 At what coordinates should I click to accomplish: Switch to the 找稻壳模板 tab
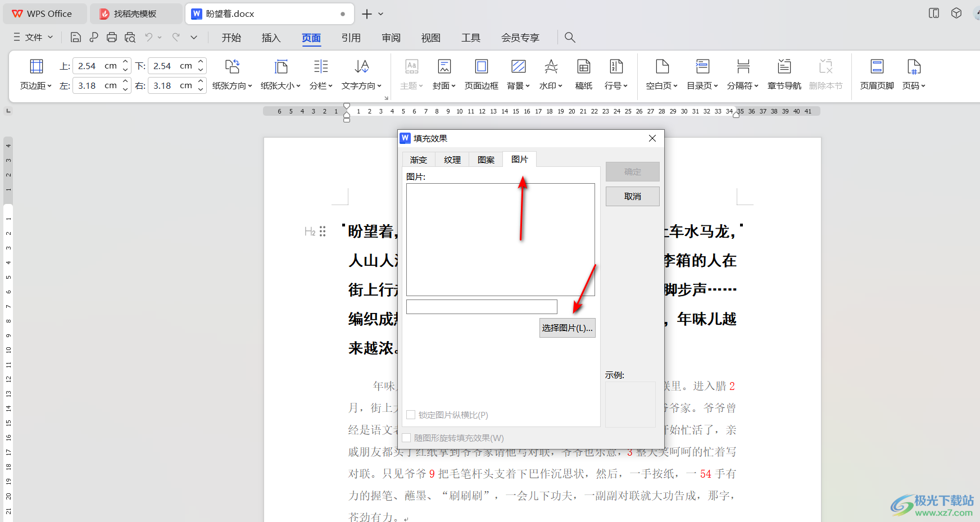[135, 13]
